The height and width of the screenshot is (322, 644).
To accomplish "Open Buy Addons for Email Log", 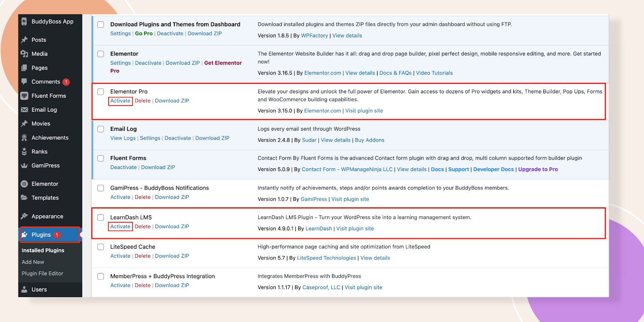I will coord(369,140).
